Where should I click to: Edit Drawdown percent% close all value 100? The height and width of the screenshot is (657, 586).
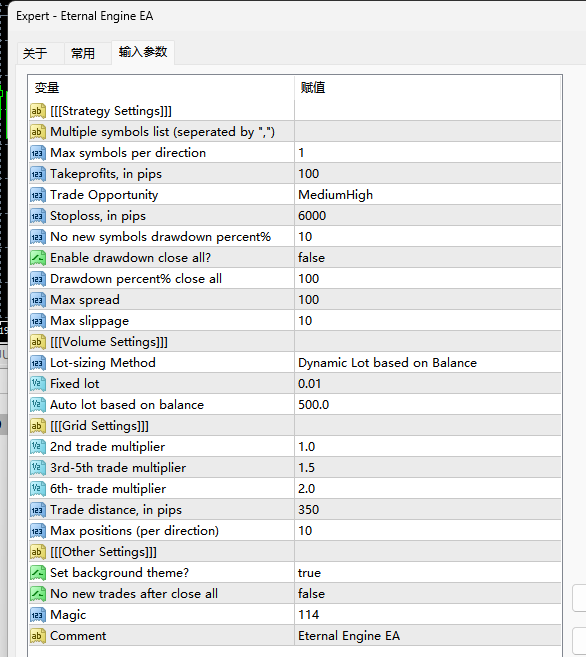coord(428,279)
